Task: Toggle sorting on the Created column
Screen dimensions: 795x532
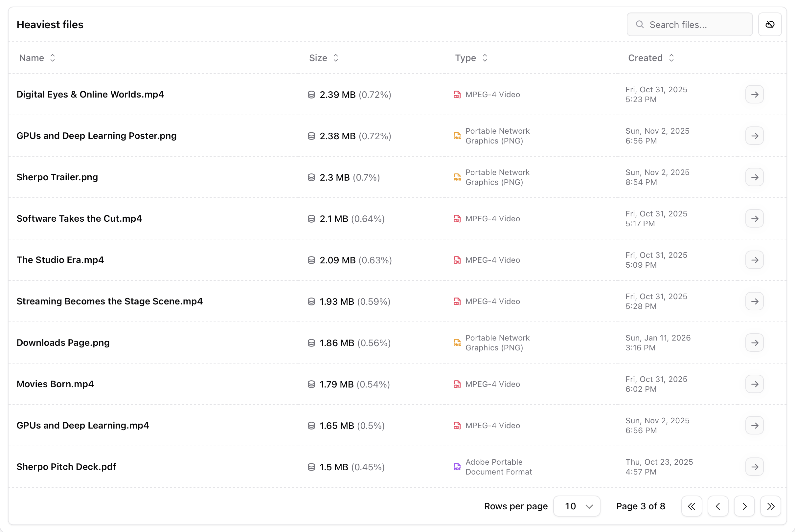Action: click(672, 58)
